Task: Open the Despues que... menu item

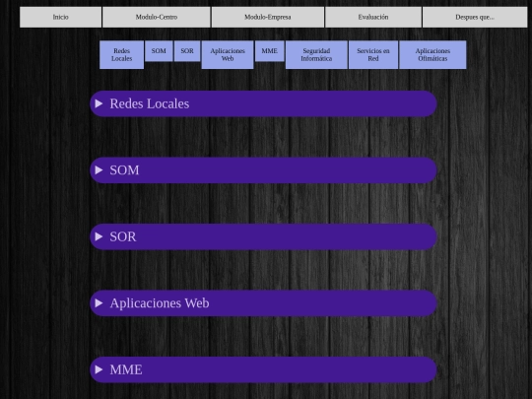Action: pos(475,17)
